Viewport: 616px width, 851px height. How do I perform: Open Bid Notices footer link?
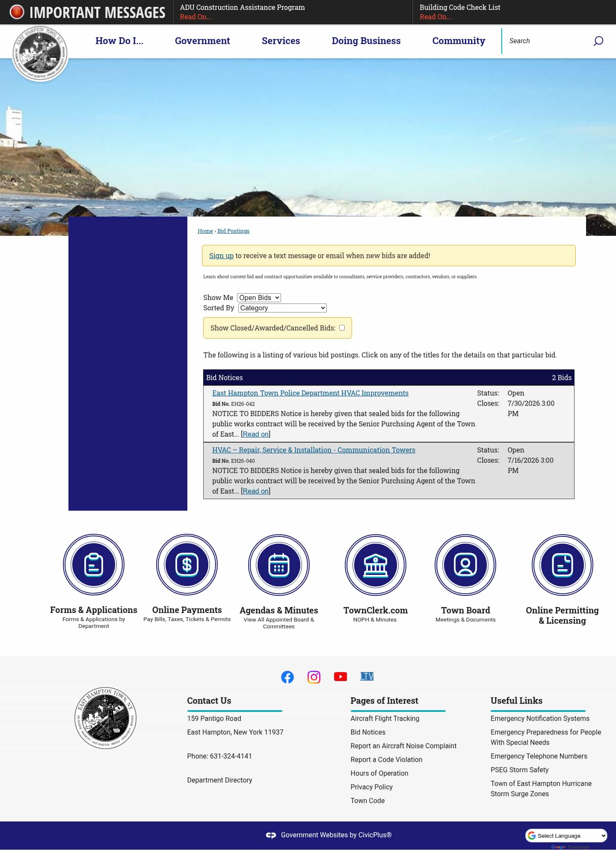click(368, 732)
